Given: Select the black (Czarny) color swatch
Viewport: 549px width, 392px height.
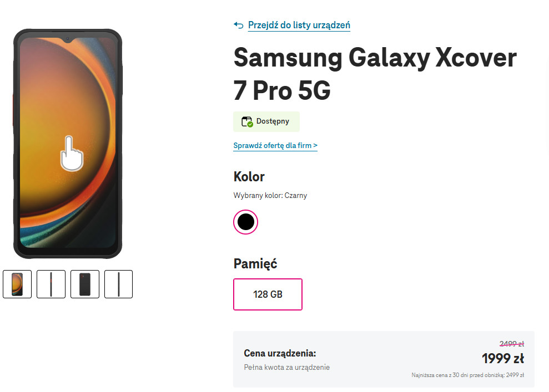Looking at the screenshot, I should tap(245, 222).
